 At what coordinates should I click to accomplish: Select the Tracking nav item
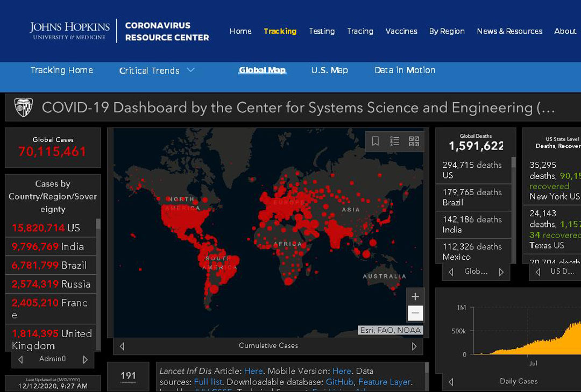tap(280, 31)
